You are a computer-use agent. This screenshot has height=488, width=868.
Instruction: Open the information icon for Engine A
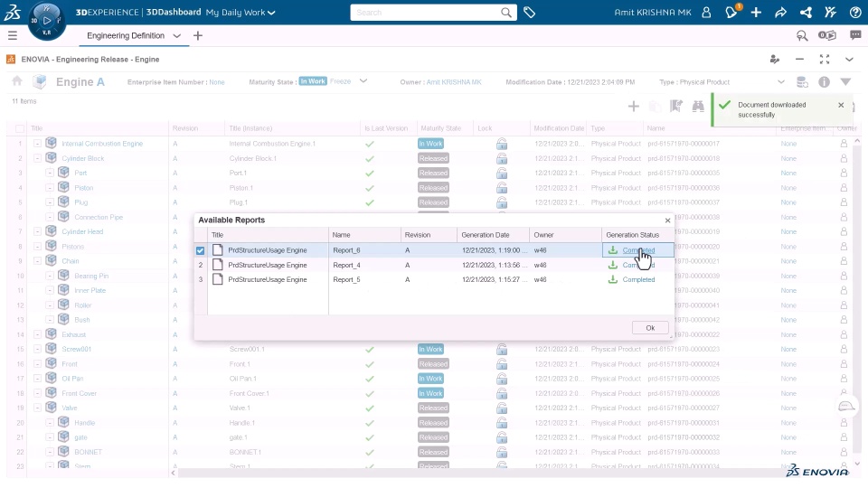[x=824, y=82]
